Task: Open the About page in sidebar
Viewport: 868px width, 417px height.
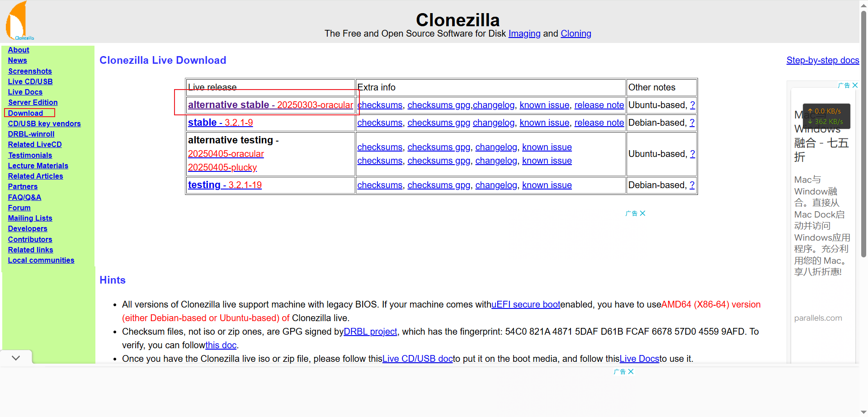Action: coord(19,50)
